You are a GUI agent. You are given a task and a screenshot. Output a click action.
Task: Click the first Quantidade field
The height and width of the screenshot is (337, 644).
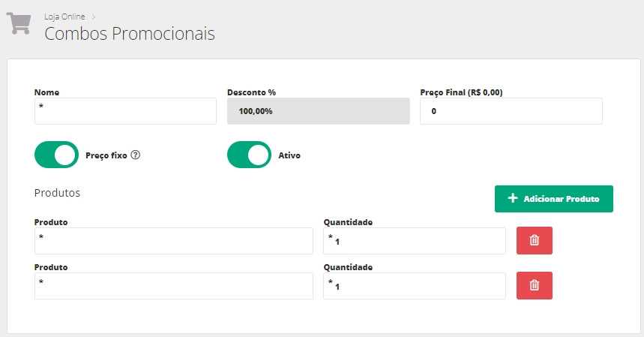415,241
